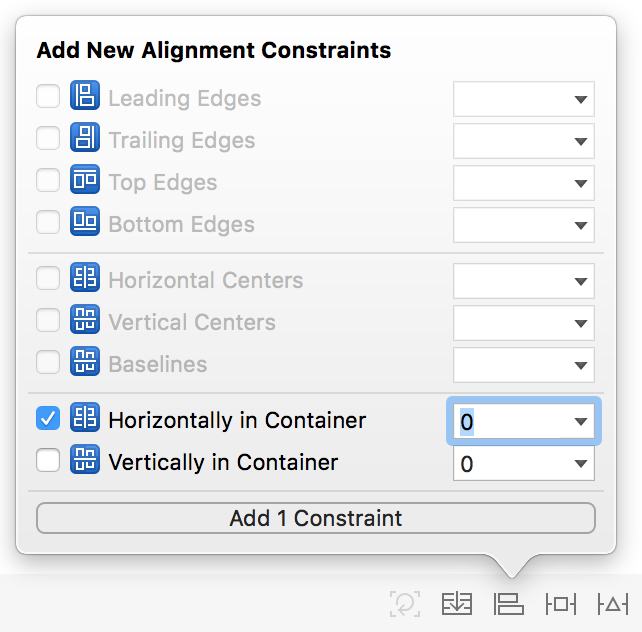Click the Resolve Auto Layout Issues icon
Image resolution: width=642 pixels, height=632 pixels.
point(612,603)
